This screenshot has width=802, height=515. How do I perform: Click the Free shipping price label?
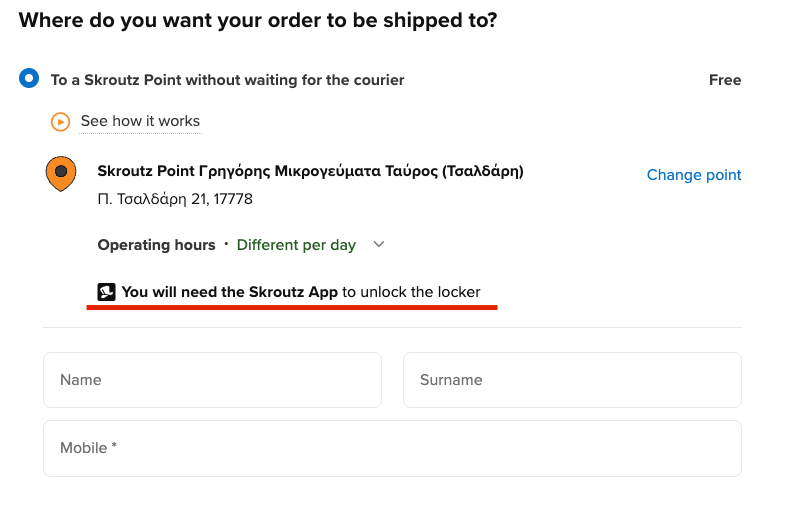(725, 80)
